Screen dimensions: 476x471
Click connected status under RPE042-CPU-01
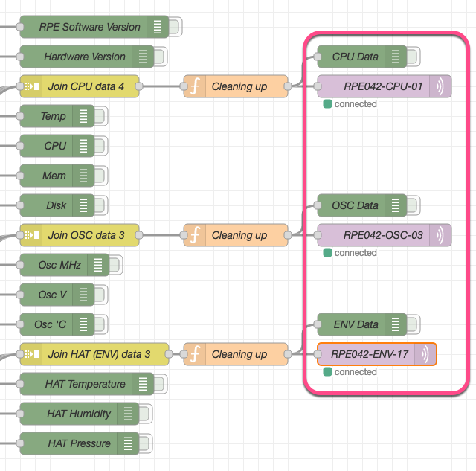[350, 104]
